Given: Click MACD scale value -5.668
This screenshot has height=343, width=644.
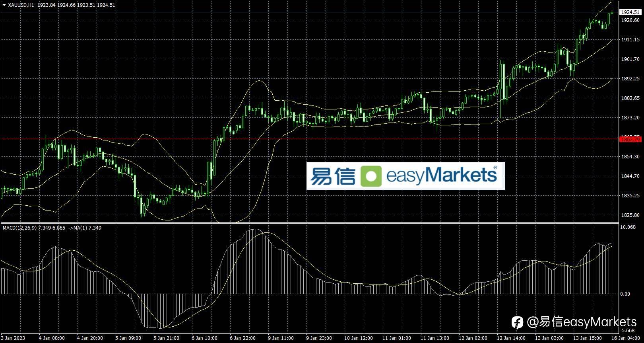Looking at the screenshot, I should (628, 330).
